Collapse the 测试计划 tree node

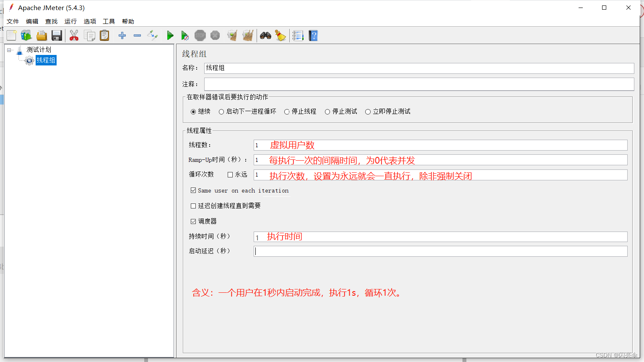9,50
